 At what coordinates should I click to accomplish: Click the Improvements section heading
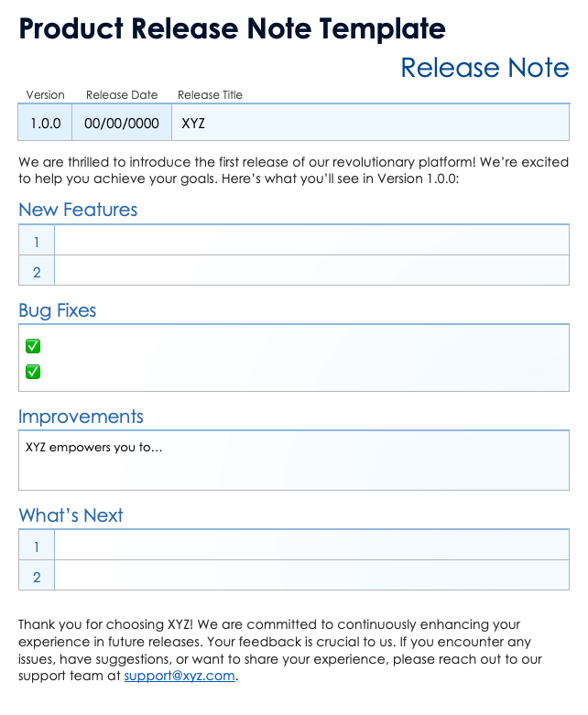(x=81, y=417)
